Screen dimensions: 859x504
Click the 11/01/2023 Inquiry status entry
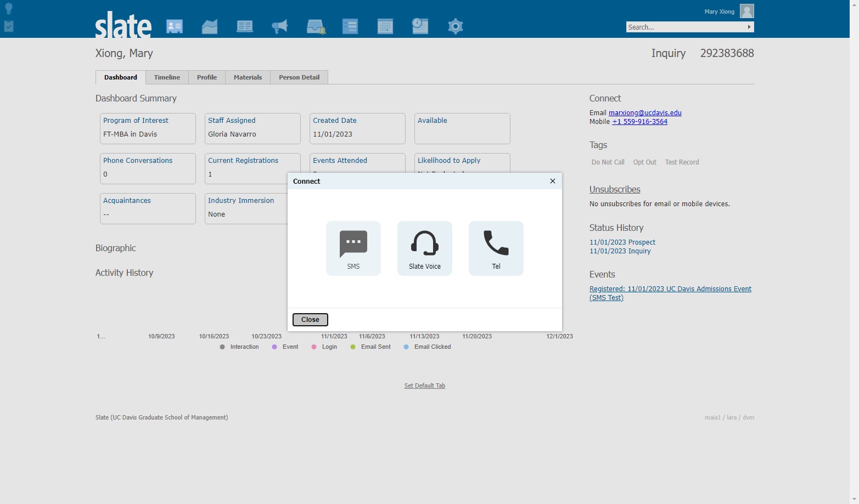click(620, 251)
